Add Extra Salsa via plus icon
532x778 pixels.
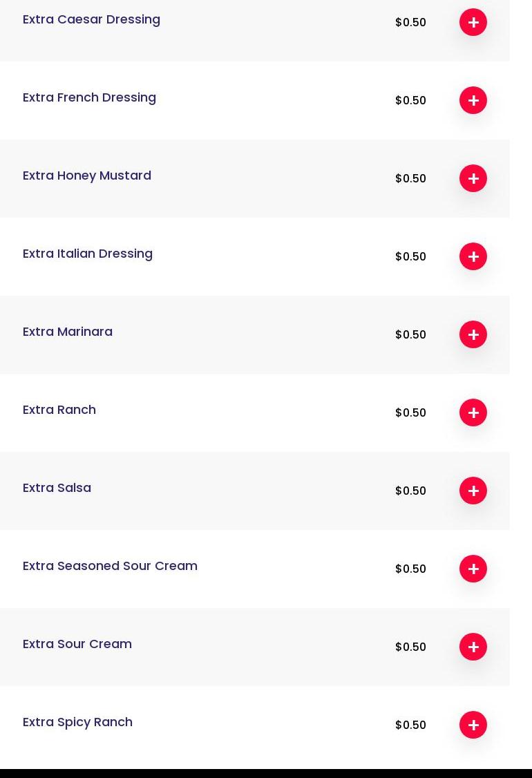click(473, 491)
